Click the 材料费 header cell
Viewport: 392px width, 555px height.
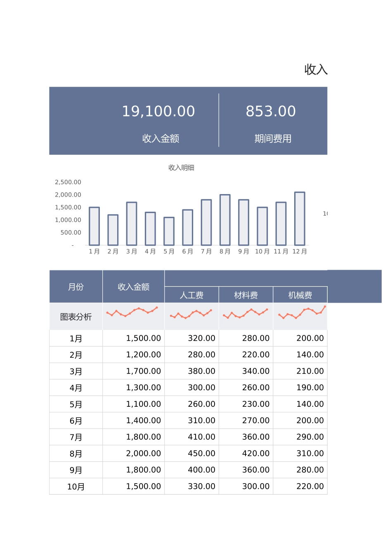click(x=246, y=294)
